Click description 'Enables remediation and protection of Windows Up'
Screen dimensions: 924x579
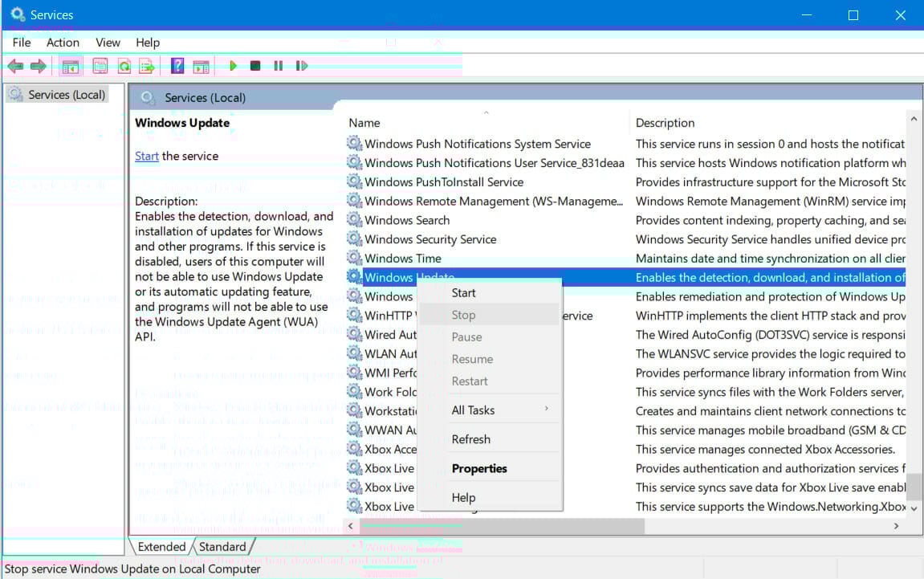(770, 296)
